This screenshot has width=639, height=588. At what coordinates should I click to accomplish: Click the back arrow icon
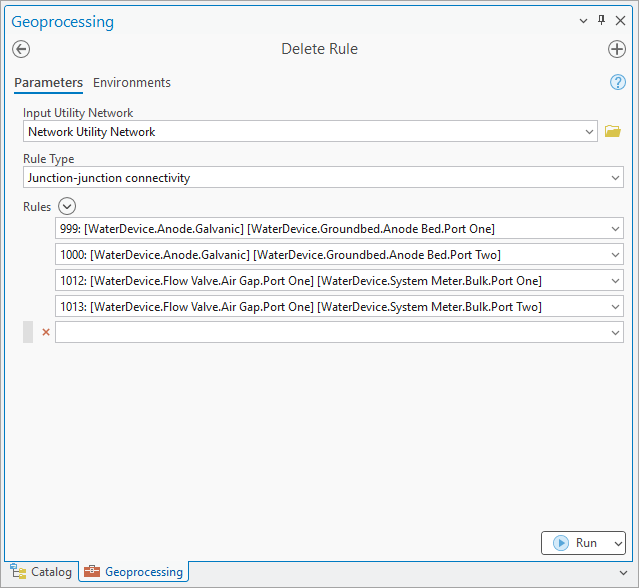[x=21, y=49]
